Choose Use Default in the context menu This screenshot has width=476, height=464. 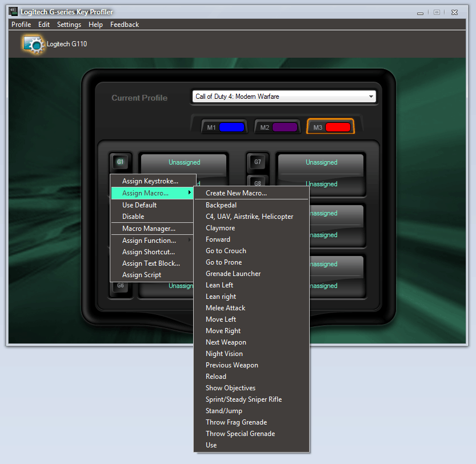(x=152, y=205)
